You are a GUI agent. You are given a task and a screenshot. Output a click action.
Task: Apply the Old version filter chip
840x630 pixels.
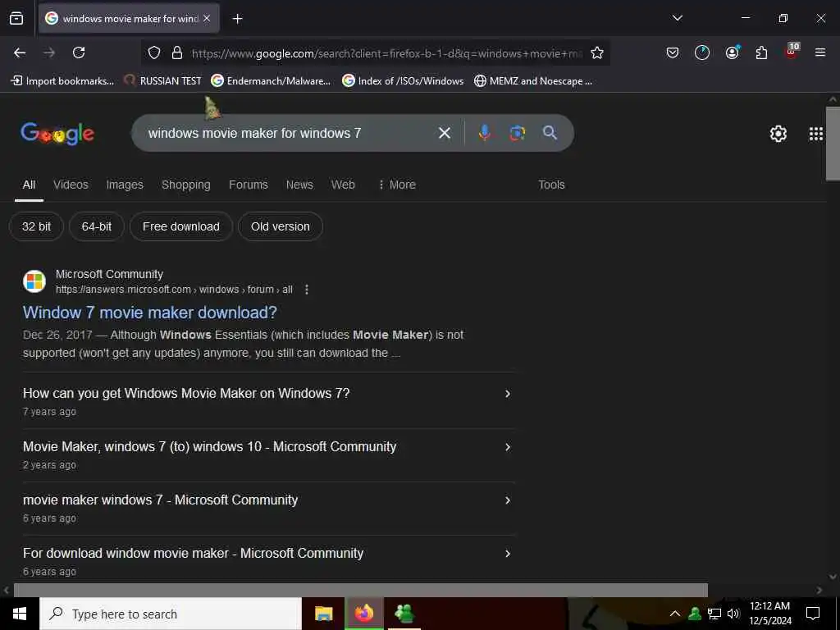point(281,226)
